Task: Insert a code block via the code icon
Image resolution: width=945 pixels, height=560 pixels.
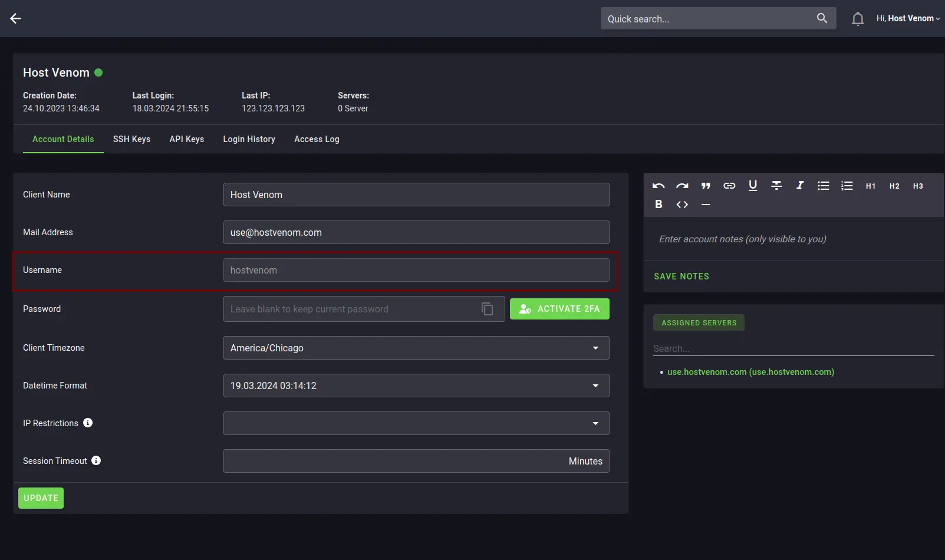Action: coord(682,204)
